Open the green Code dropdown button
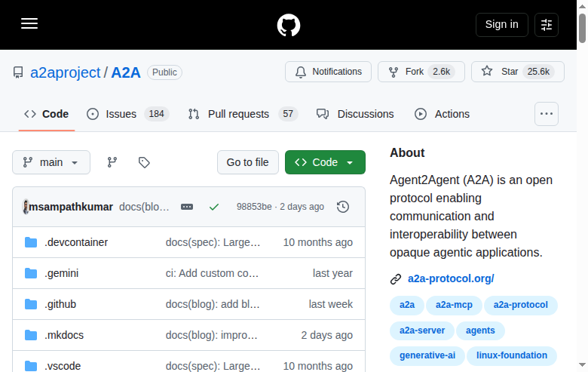Screen dimensions: 588x372 (x=325, y=162)
